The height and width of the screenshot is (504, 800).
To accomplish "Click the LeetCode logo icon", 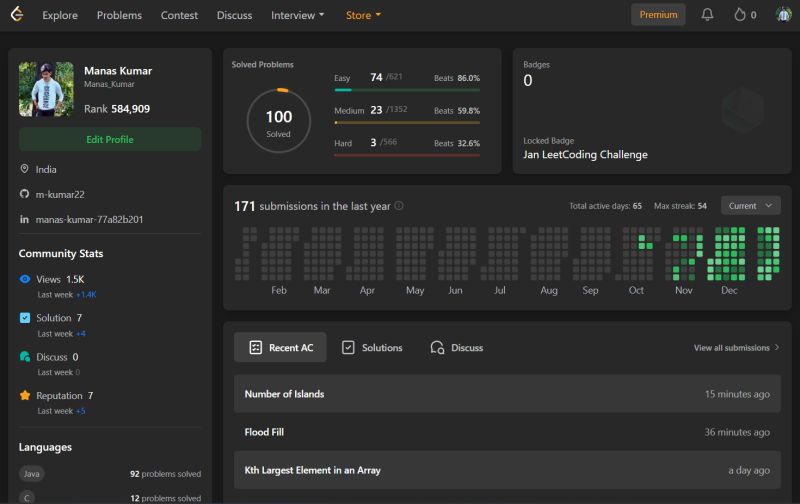I will pyautogui.click(x=17, y=14).
